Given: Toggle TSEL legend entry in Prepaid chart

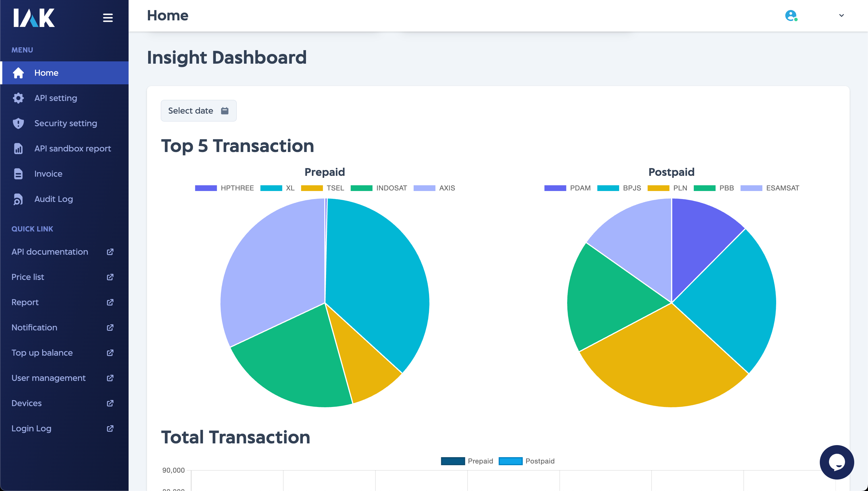Looking at the screenshot, I should (322, 188).
